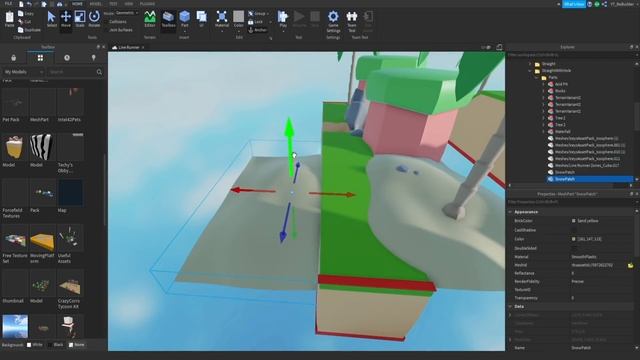Collapse the Parts folder in Explorer
This screenshot has width=640, height=360.
click(537, 77)
